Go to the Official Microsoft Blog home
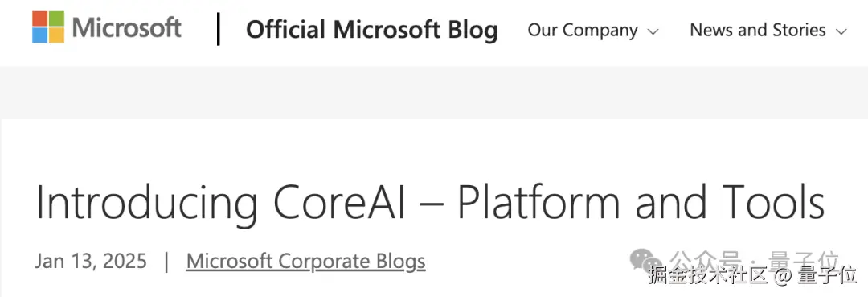 click(371, 29)
